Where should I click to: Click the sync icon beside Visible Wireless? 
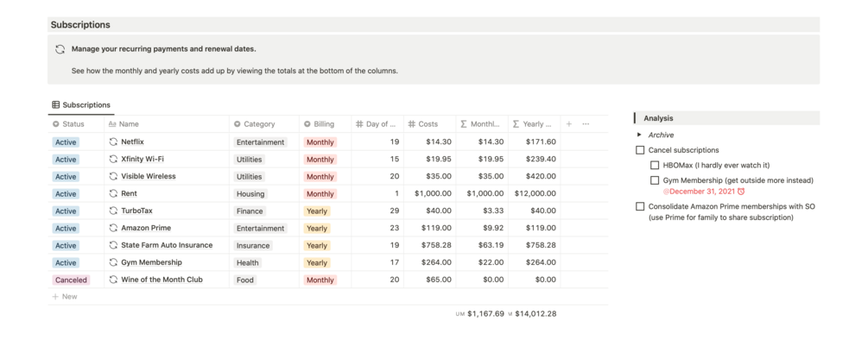[x=113, y=176]
